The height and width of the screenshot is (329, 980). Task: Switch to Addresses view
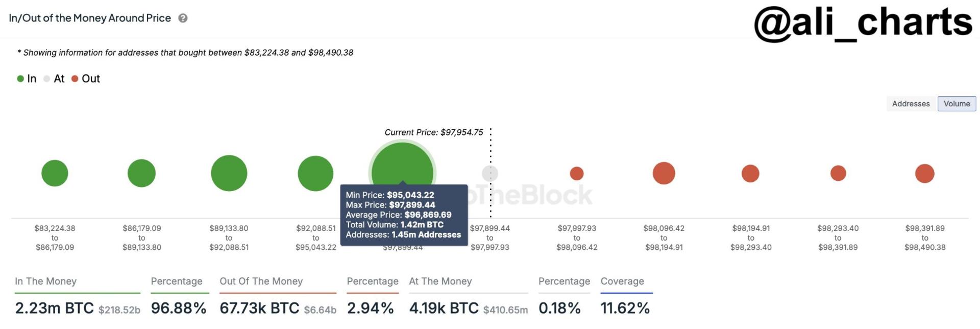click(x=911, y=104)
